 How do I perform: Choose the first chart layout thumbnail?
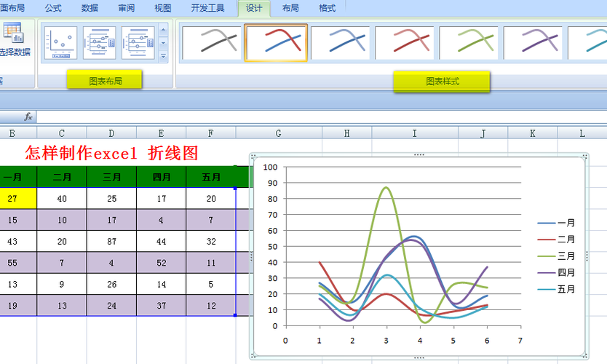[61, 43]
